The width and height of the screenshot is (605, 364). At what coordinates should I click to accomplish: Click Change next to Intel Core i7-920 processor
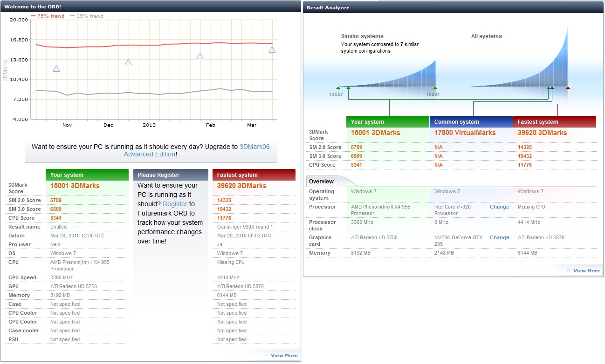499,207
